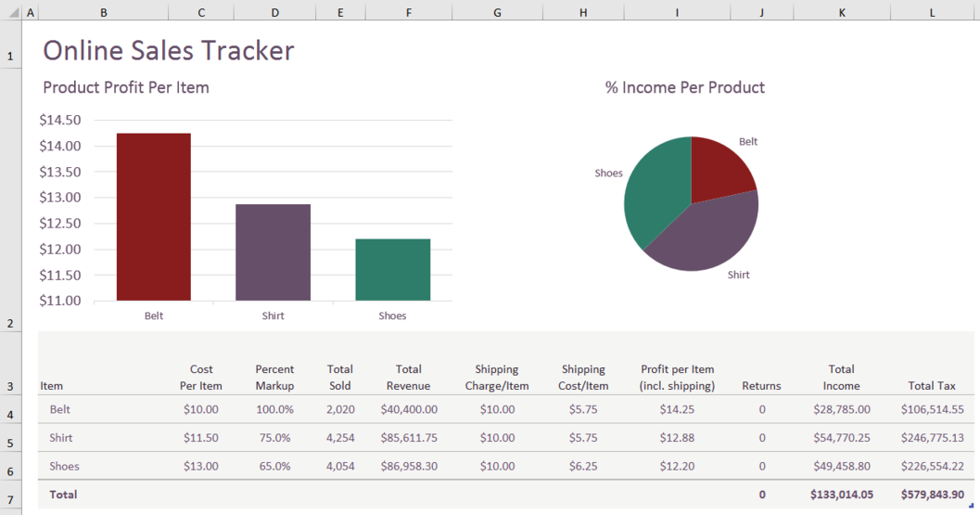Select the row 4 header
Viewport: 980px width, 515px height.
click(9, 414)
